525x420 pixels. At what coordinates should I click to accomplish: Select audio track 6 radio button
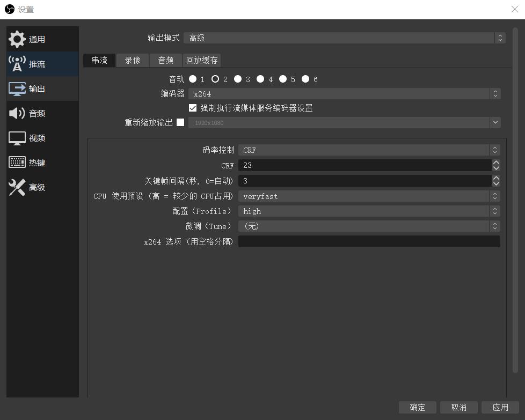point(305,79)
